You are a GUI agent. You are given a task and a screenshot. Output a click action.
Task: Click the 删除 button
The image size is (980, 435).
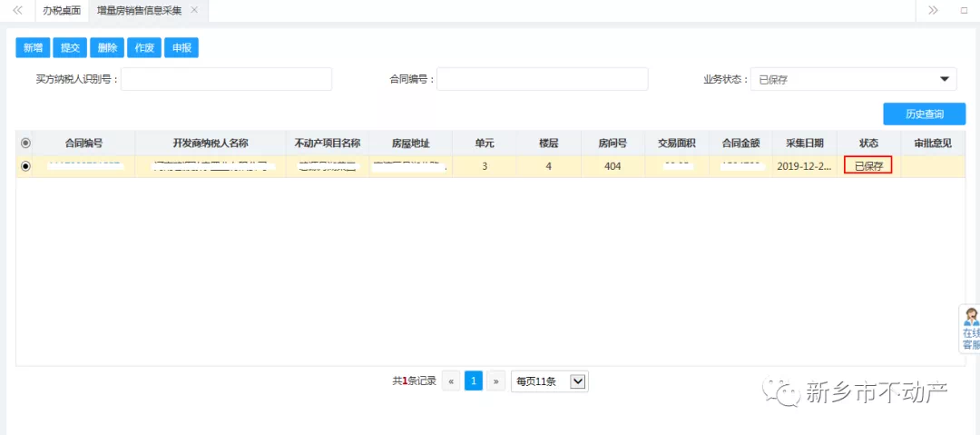point(107,48)
